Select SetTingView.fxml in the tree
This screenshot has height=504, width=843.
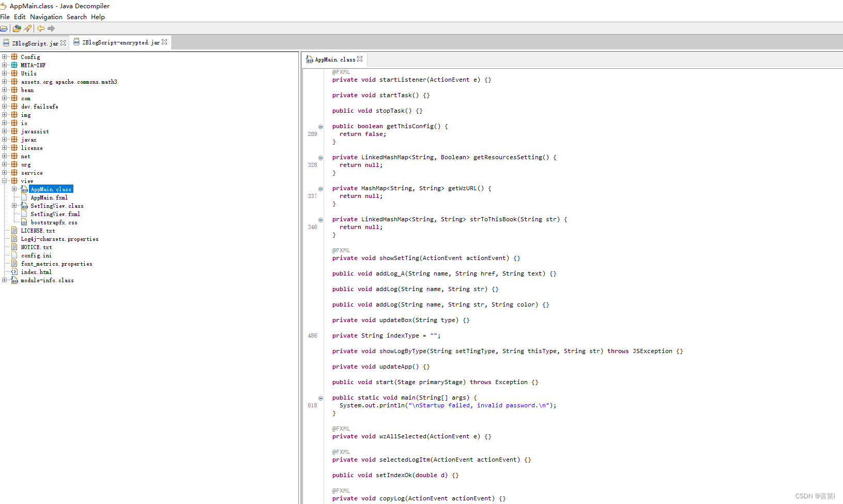tap(55, 214)
